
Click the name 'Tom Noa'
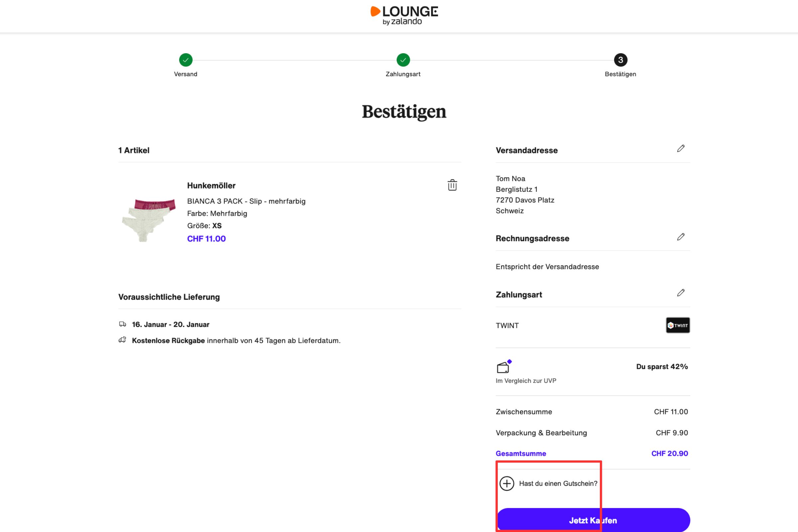pyautogui.click(x=510, y=179)
